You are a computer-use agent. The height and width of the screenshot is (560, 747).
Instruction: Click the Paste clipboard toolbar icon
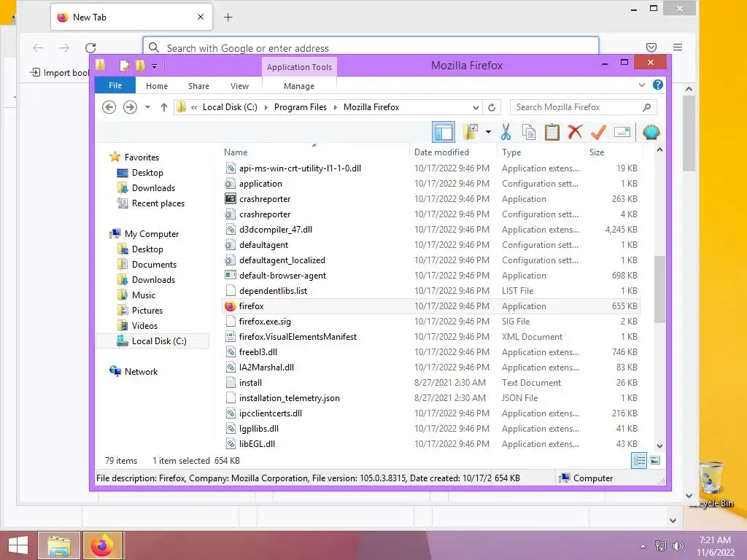(x=551, y=132)
